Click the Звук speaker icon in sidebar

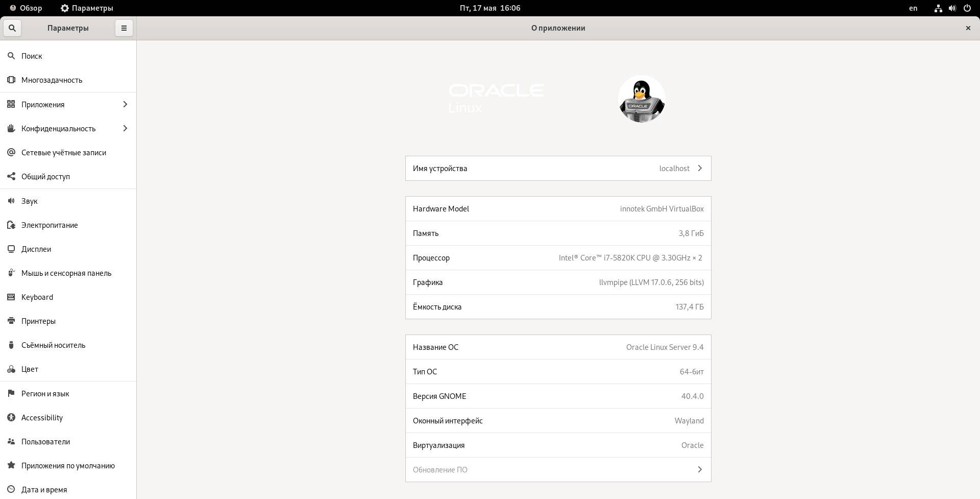11,201
